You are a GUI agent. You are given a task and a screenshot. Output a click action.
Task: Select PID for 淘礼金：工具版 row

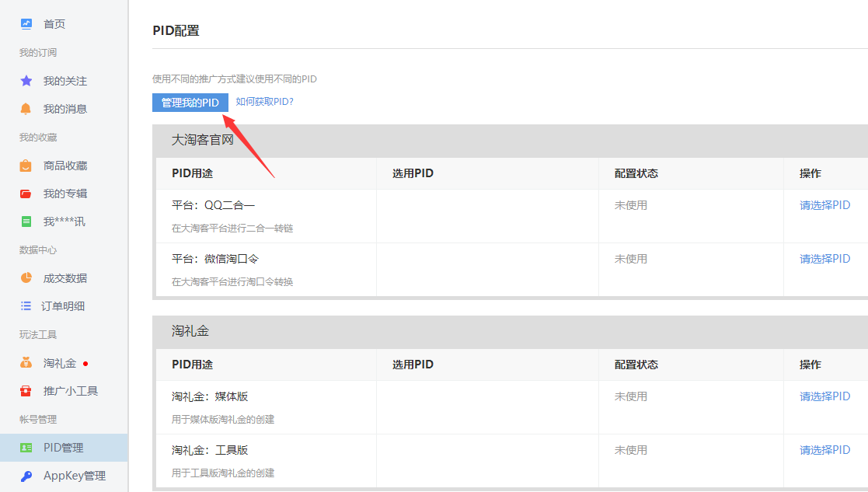[x=824, y=450]
